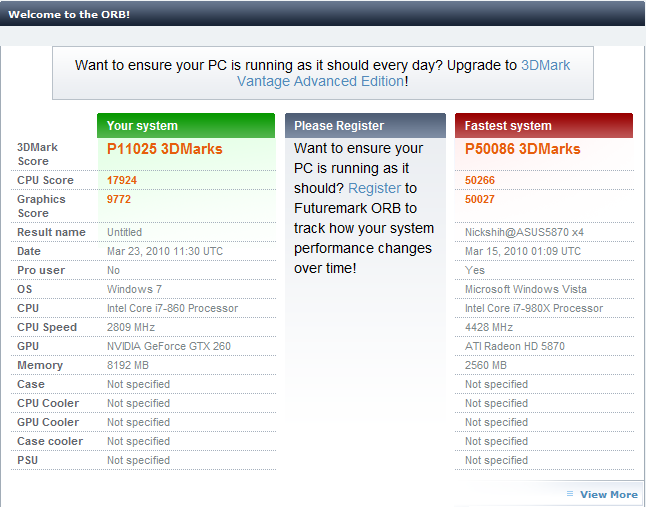Screen dimensions: 646x507
Task: Click date Mar 15, 2010 01:09 UTC
Action: point(523,251)
